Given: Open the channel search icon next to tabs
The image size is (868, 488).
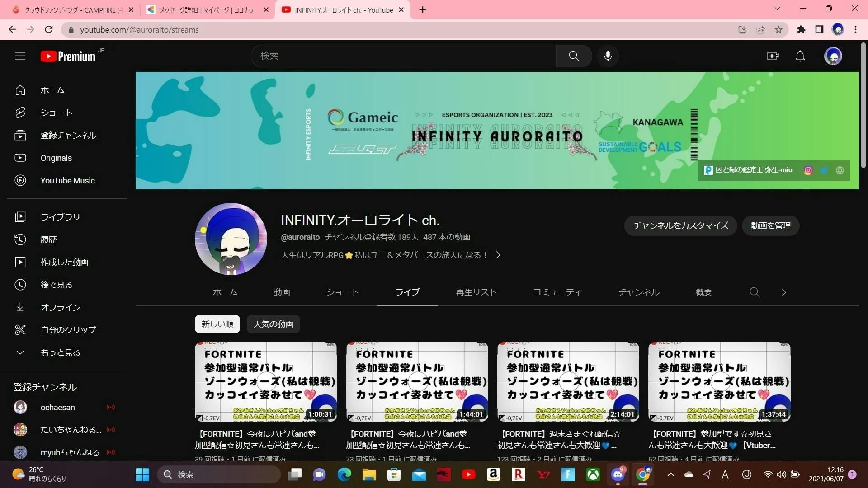Looking at the screenshot, I should [754, 292].
